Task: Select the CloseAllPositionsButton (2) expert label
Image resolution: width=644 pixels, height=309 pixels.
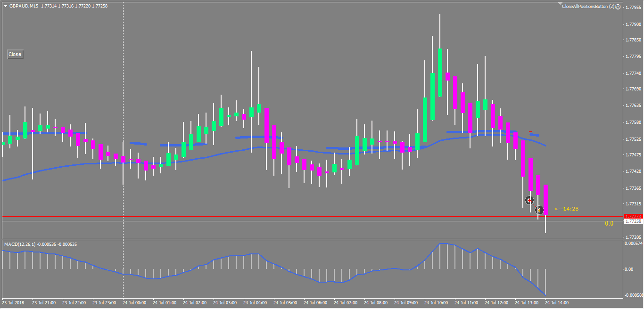Action: click(x=587, y=7)
